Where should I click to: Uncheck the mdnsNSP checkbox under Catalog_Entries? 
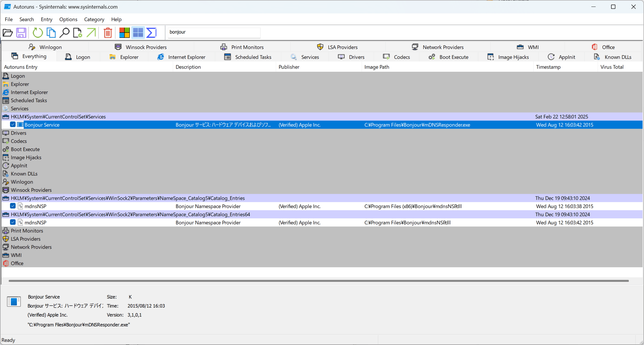pos(13,206)
